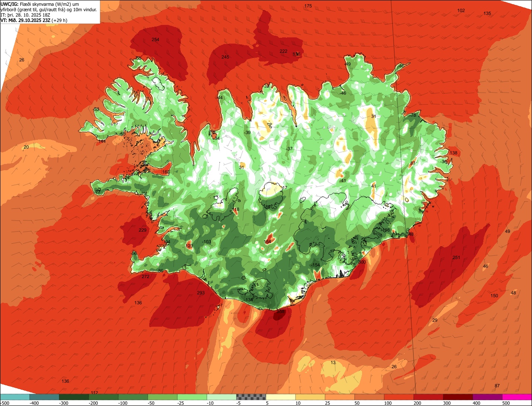Pick the dark maroon swatch between 300 and 400

458,397
